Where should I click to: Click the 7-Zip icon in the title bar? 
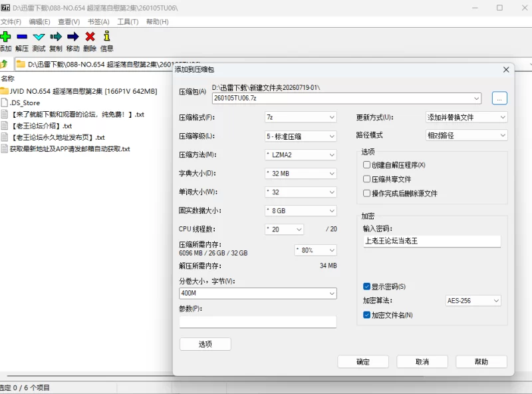[x=5, y=8]
